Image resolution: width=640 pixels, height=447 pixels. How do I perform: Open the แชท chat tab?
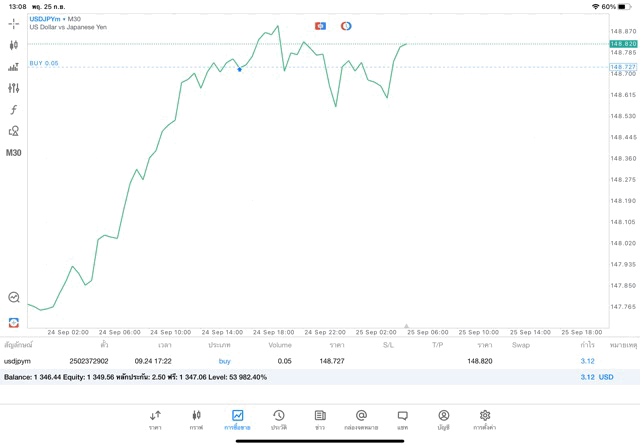point(402,419)
